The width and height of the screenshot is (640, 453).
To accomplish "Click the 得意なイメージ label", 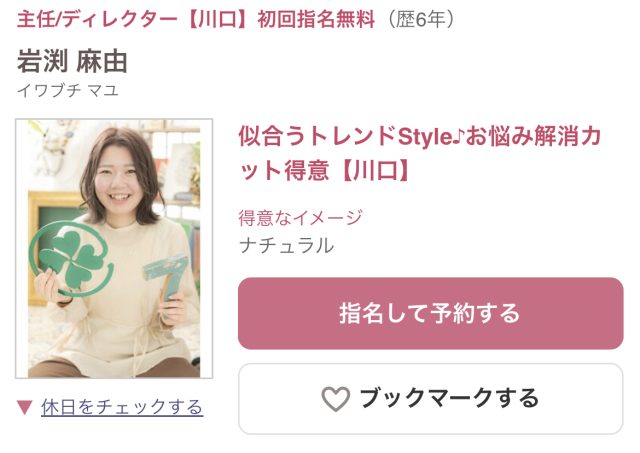I will [300, 218].
